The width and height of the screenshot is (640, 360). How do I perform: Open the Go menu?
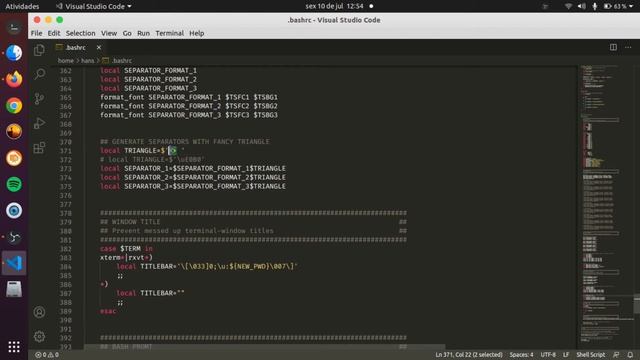pos(127,33)
